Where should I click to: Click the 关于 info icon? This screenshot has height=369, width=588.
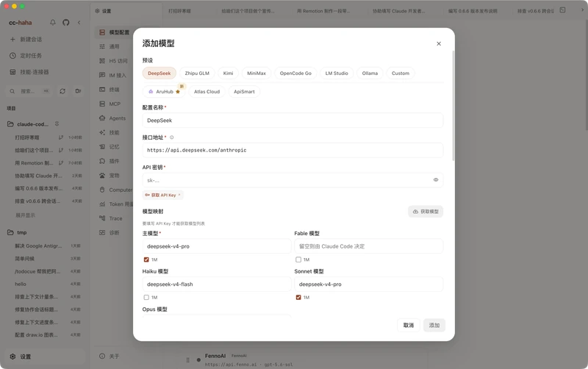(x=102, y=357)
